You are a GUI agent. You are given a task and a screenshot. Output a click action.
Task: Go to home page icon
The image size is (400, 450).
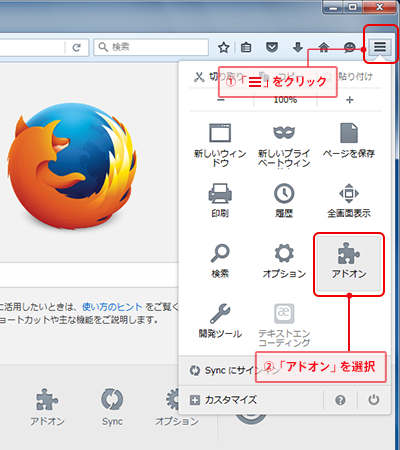coord(324,48)
